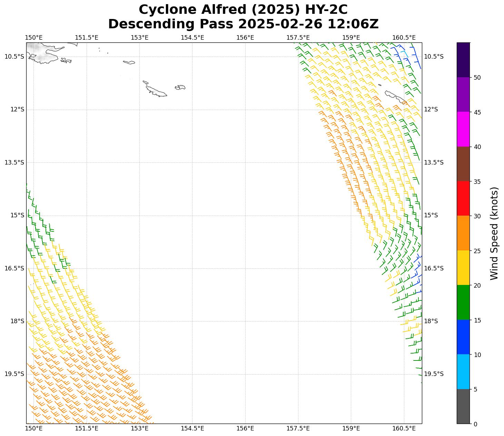Screen dimensions: 504x436
Task: Click the 156°E label on bottom axis
Action: click(x=245, y=428)
